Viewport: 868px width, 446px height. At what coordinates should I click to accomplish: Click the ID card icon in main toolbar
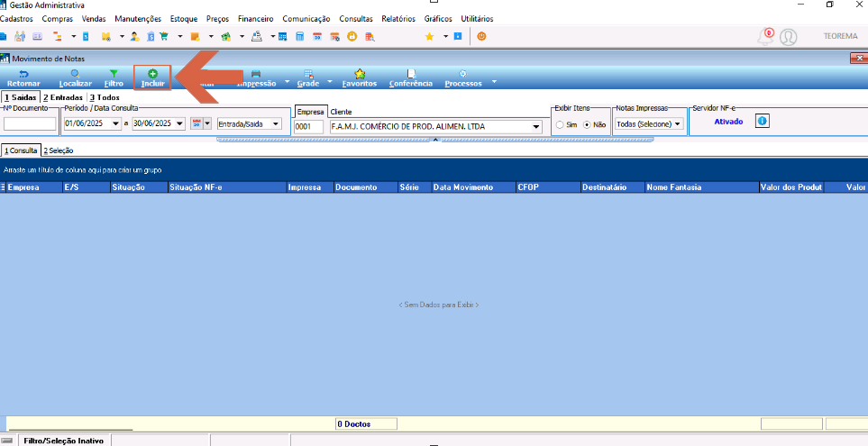click(38, 37)
